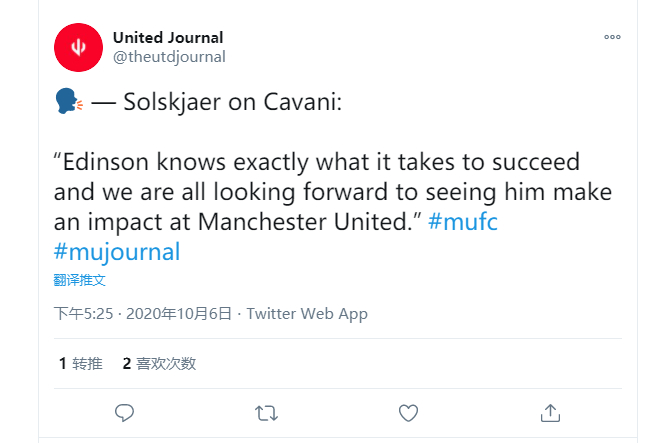
Task: Open the United Journal display name
Action: (168, 37)
